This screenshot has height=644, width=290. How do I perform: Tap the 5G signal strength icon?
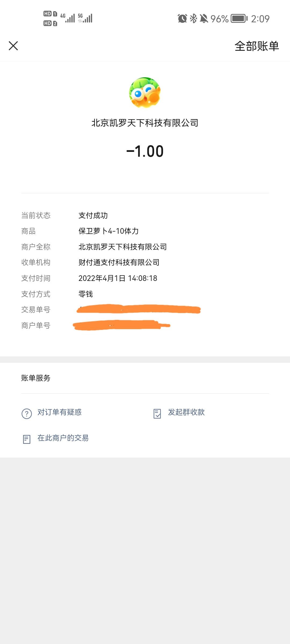point(85,18)
